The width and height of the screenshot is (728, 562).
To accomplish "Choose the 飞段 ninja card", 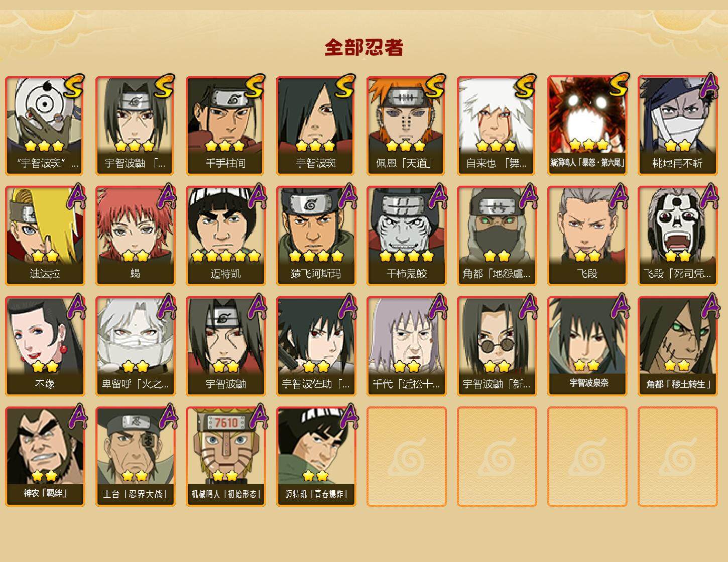I will pyautogui.click(x=587, y=236).
